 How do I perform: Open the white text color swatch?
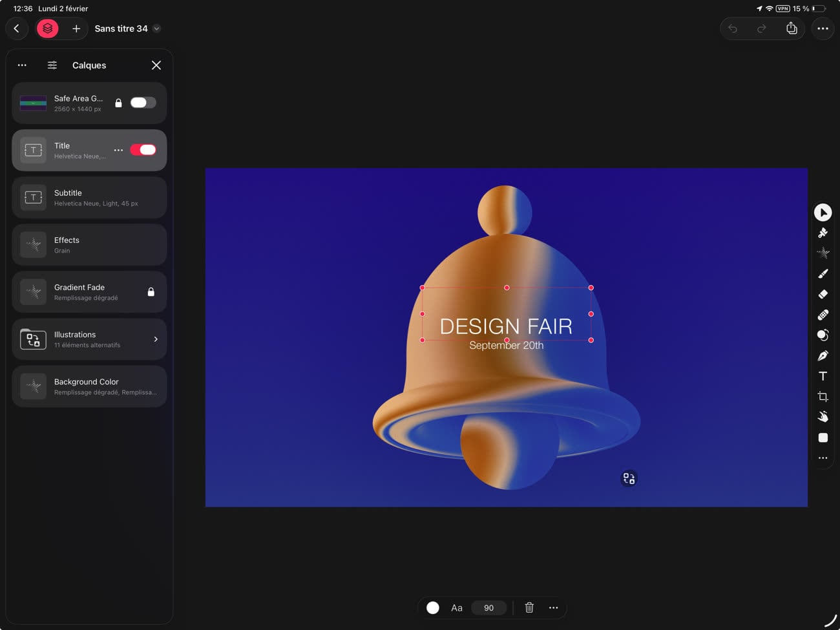coord(432,607)
